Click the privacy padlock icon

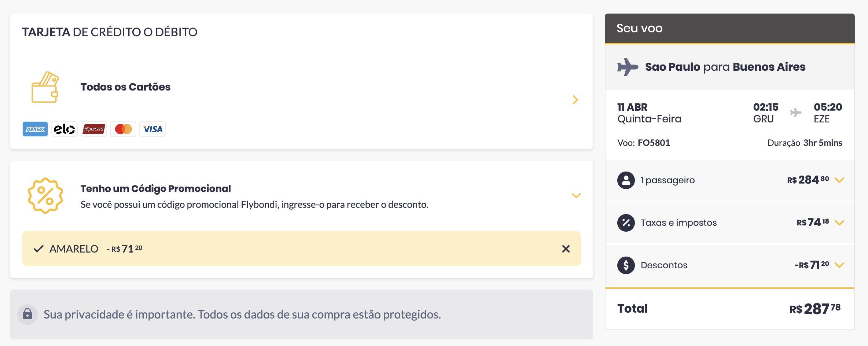click(x=27, y=314)
